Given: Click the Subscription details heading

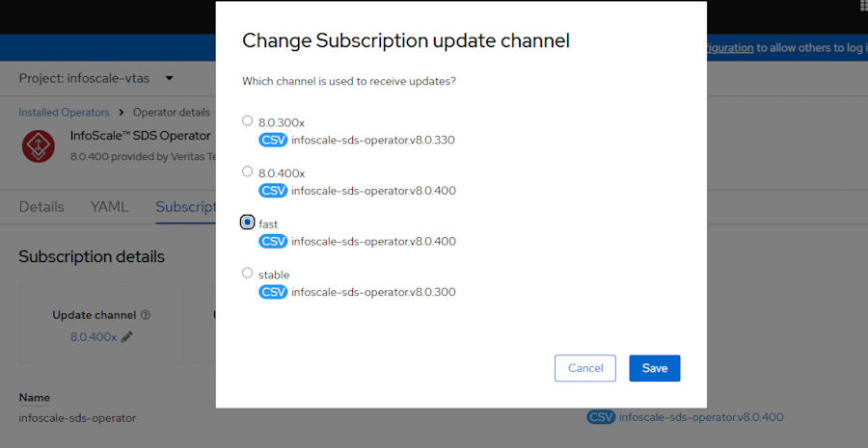Looking at the screenshot, I should pos(92,256).
